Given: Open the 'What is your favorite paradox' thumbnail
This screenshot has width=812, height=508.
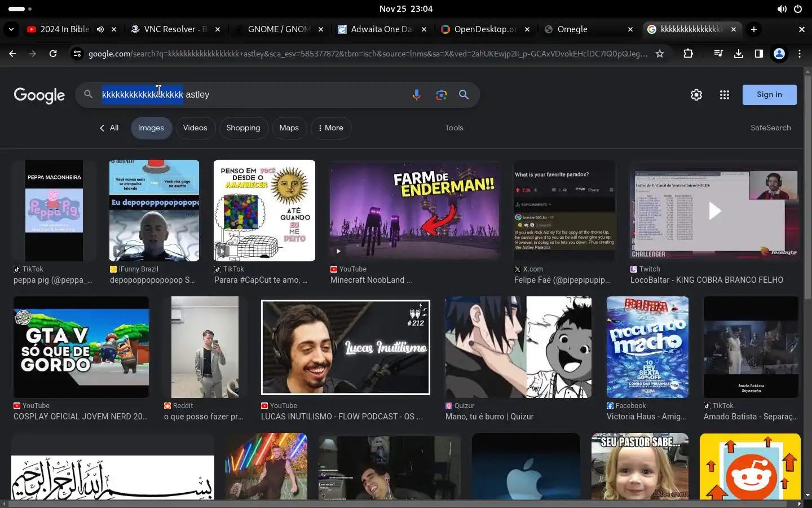Looking at the screenshot, I should pyautogui.click(x=564, y=211).
